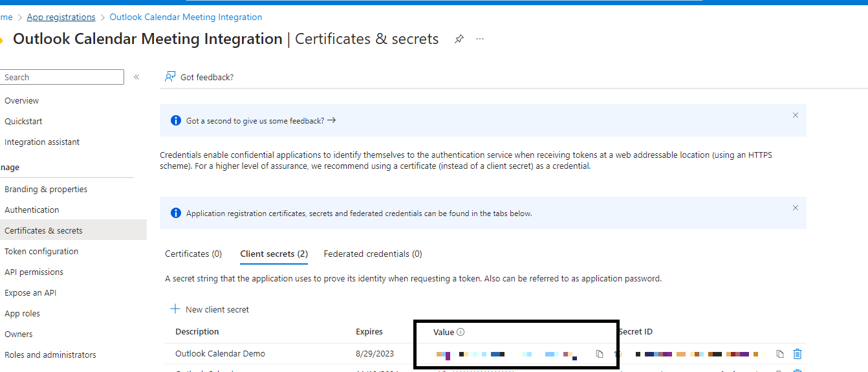Click the plus icon for new secret
868x372 pixels.
coord(175,309)
